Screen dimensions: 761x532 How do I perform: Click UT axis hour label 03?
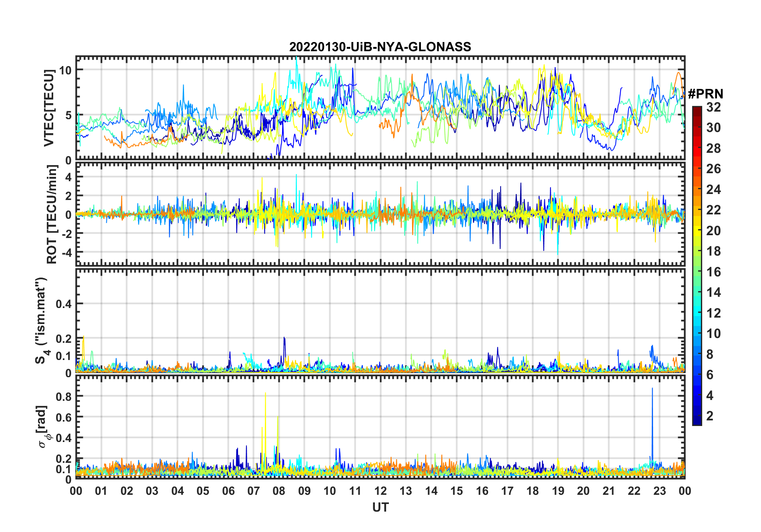coord(152,491)
